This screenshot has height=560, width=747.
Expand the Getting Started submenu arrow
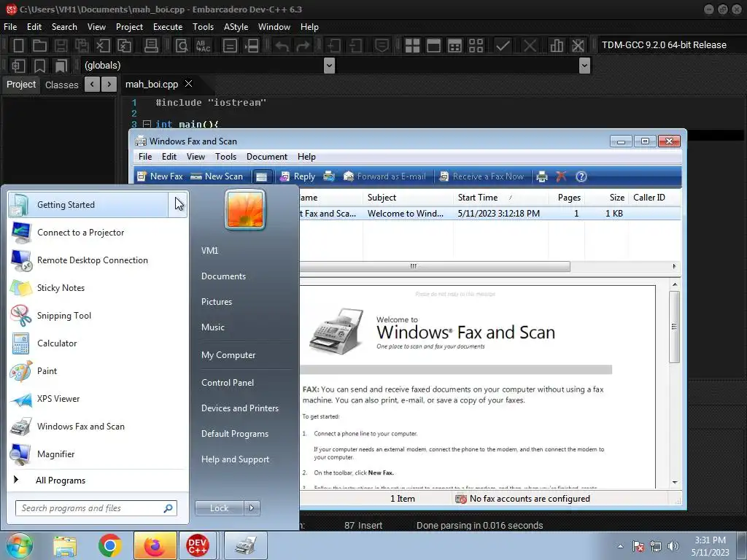(x=179, y=204)
